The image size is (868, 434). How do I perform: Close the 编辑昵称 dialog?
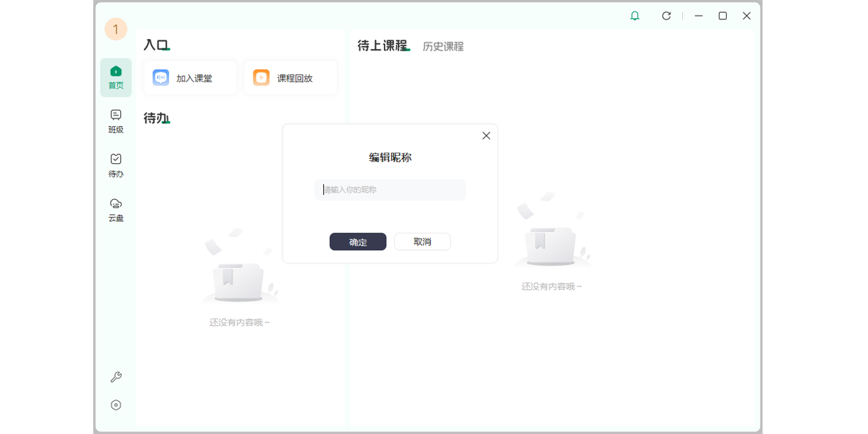[485, 136]
